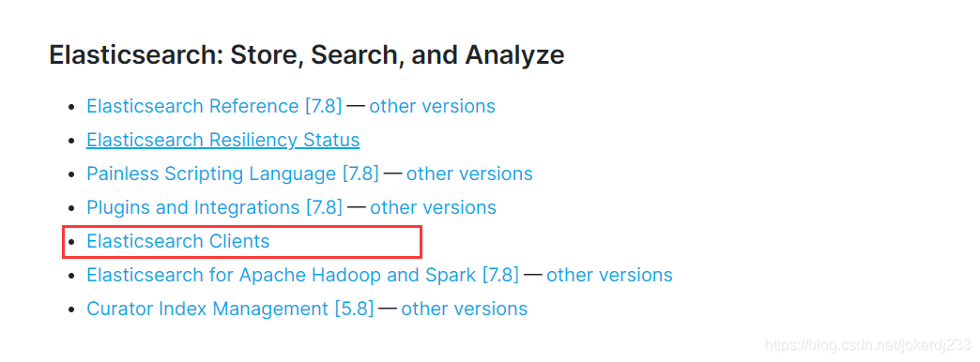
Task: Open Curator Index Management [5.8] link
Action: coord(230,309)
